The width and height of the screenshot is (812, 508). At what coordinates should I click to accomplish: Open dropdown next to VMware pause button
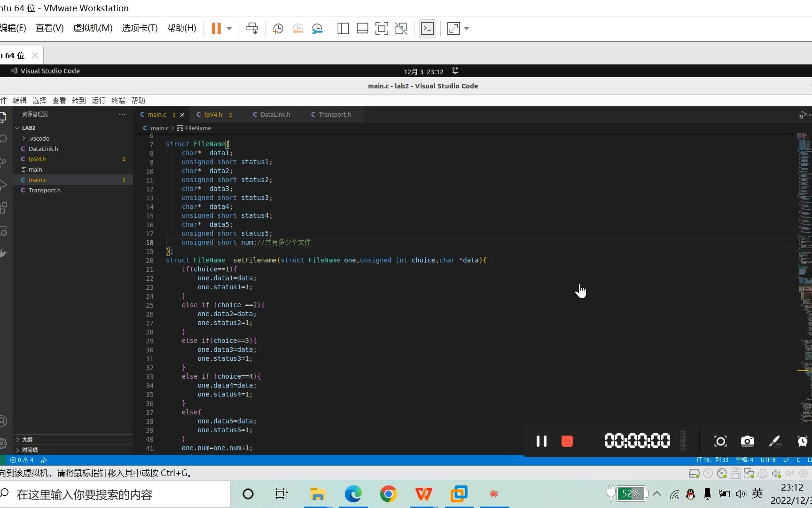(229, 29)
